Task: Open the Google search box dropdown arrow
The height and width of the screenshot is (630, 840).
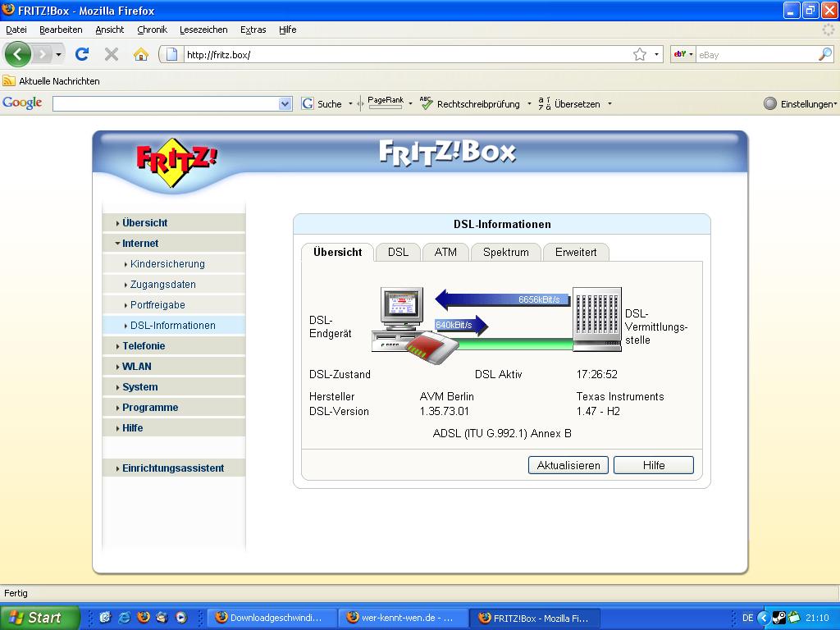Action: pyautogui.click(x=285, y=103)
